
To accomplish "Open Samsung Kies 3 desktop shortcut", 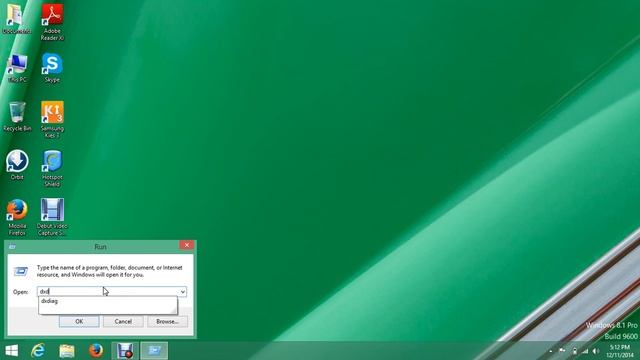I will click(x=52, y=119).
